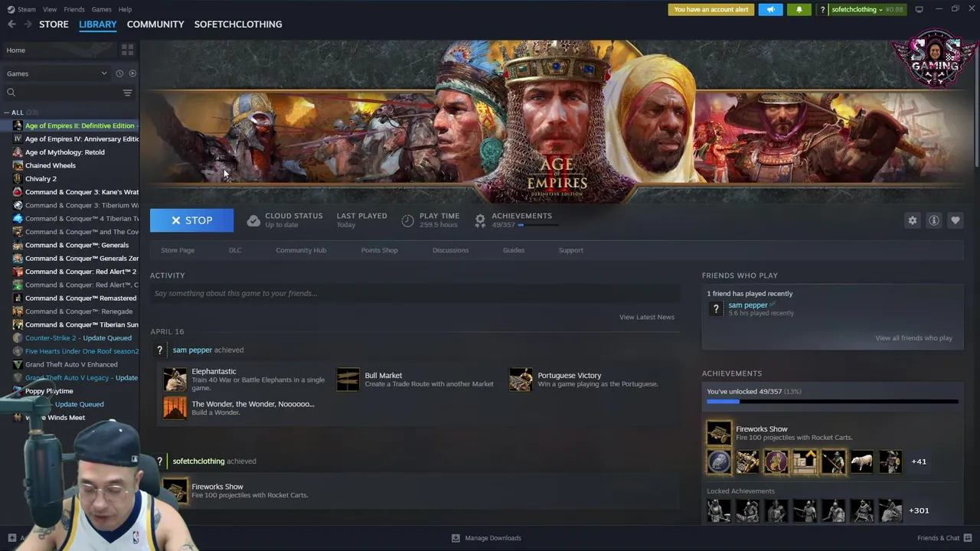Open the Discussions link
This screenshot has width=980, height=551.
(450, 250)
